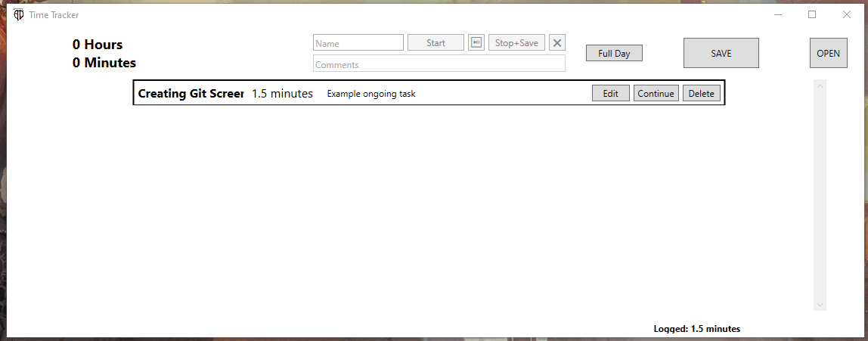Click the OPEN button
The height and width of the screenshot is (341, 868).
click(829, 53)
